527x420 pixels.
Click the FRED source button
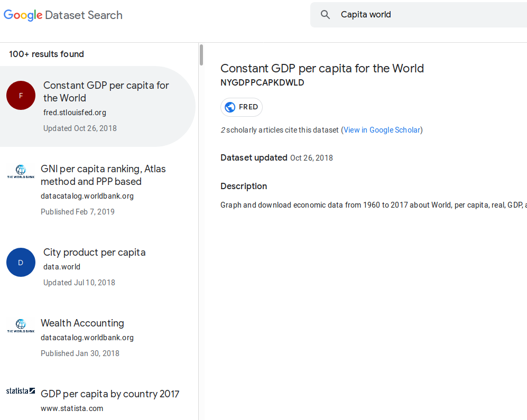point(242,107)
